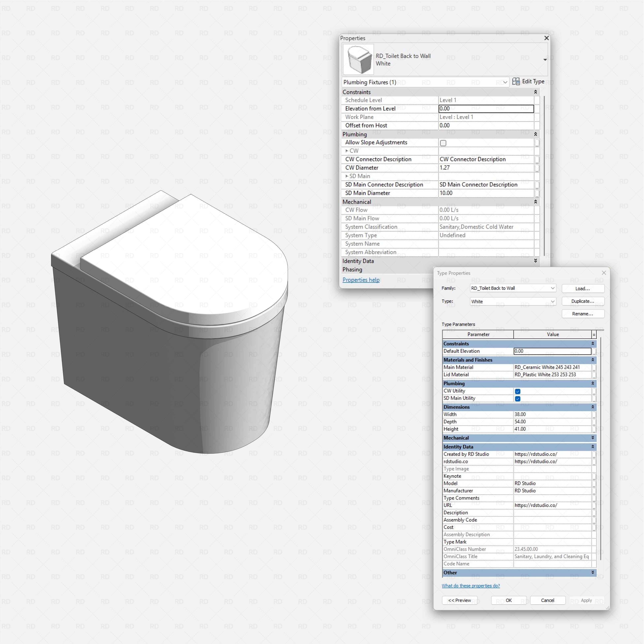Collapse the Identity Data group in Type Properties
Image resolution: width=644 pixels, height=644 pixels.
click(x=592, y=447)
